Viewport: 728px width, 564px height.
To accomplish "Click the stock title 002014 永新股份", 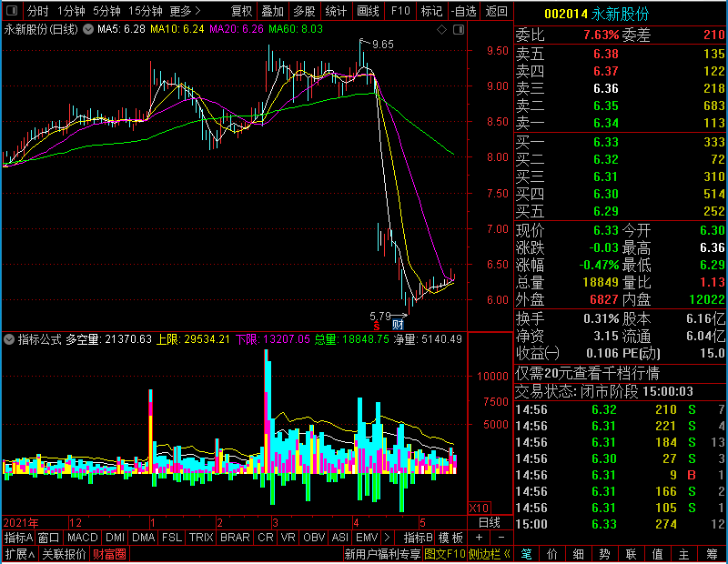I will click(596, 14).
